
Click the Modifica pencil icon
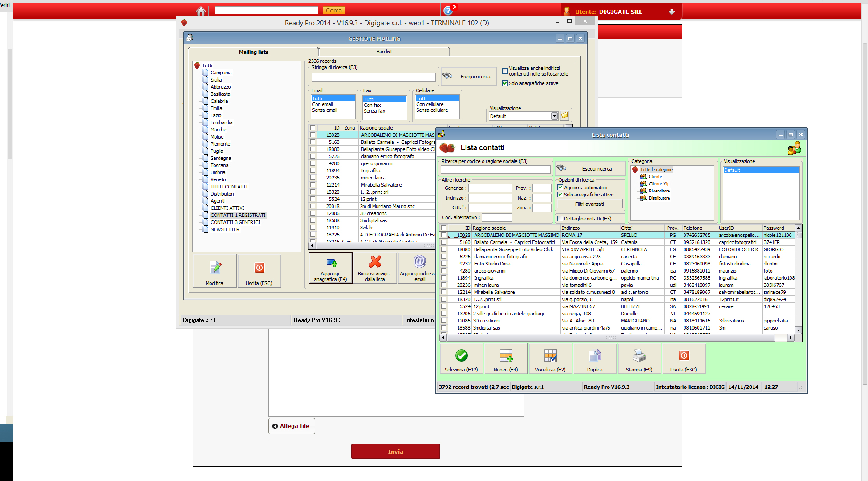(215, 268)
